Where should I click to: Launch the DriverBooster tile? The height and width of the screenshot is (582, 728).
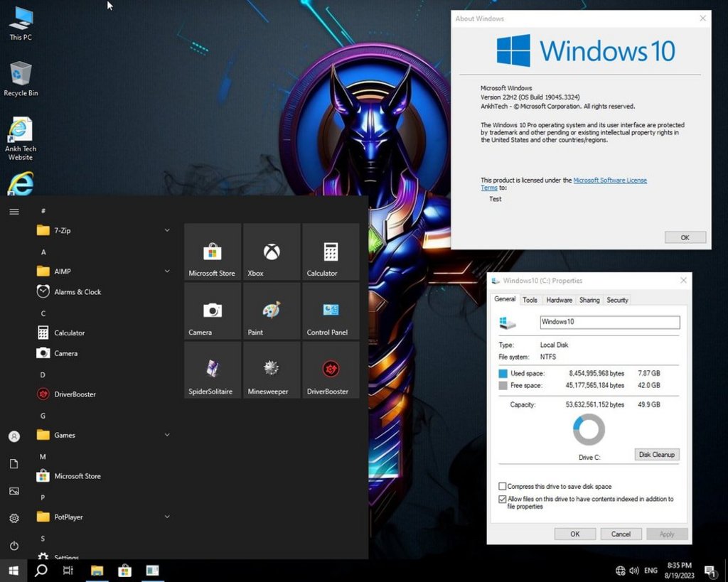331,370
